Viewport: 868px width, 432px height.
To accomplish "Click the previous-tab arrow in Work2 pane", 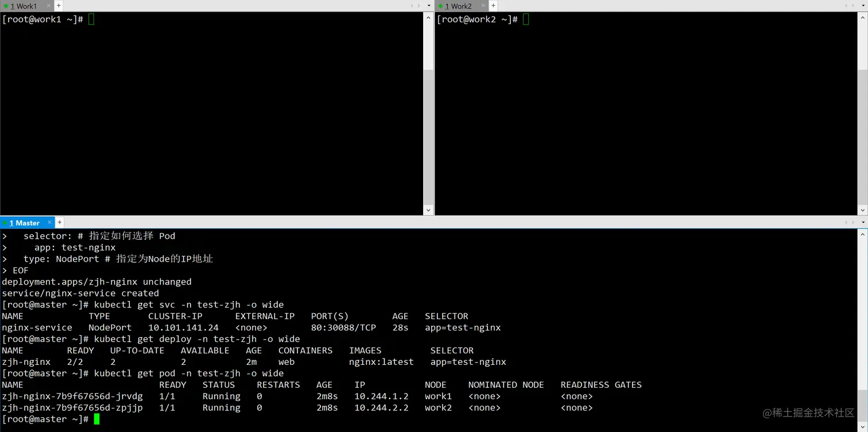I will (x=846, y=6).
